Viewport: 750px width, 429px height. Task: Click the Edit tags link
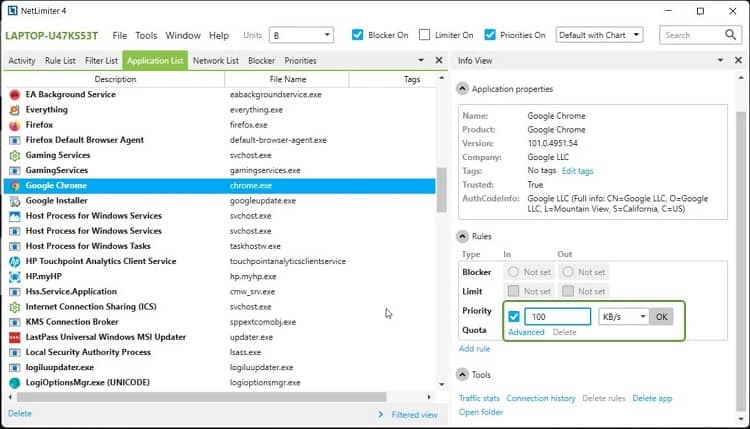click(x=577, y=171)
